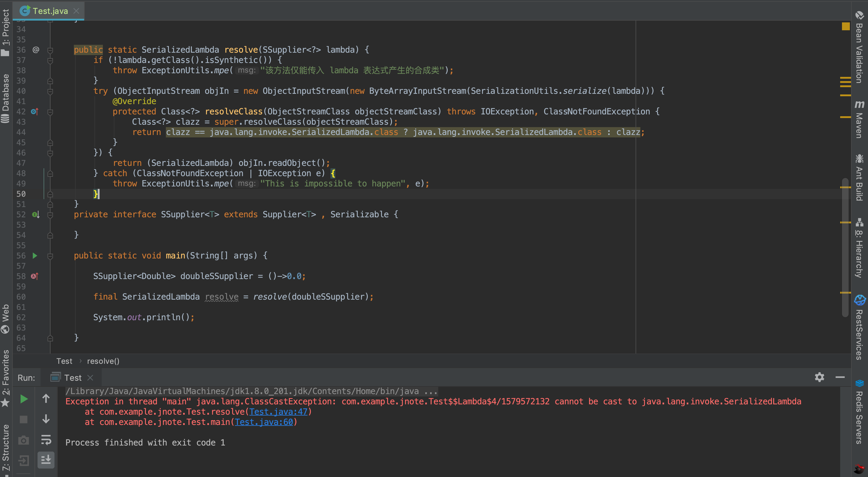
Task: Run main via the gutter play icon
Action: [x=35, y=256]
